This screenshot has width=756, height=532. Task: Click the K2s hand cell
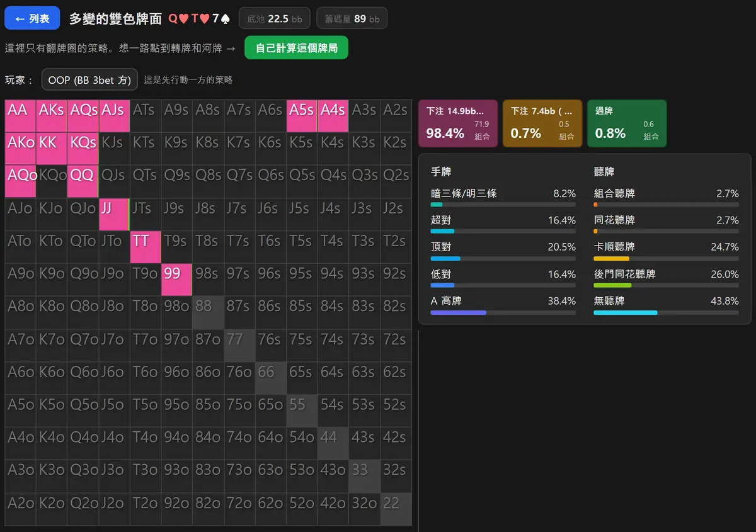click(x=396, y=149)
